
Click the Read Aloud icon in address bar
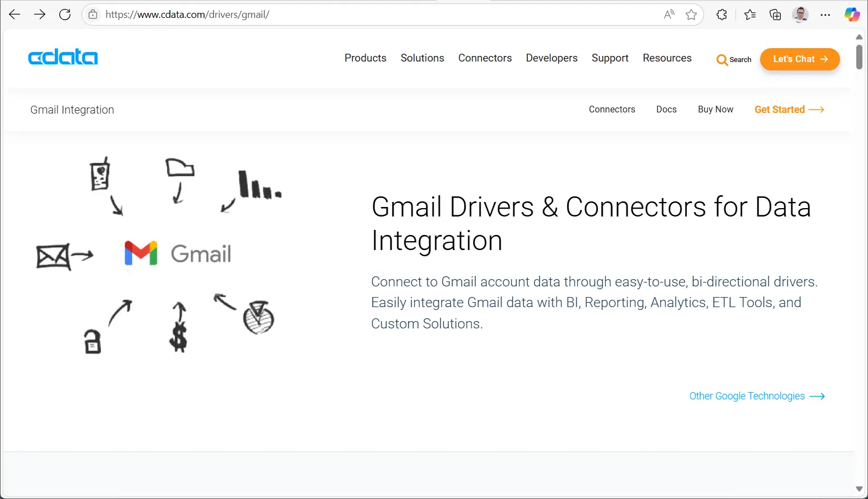coord(669,15)
